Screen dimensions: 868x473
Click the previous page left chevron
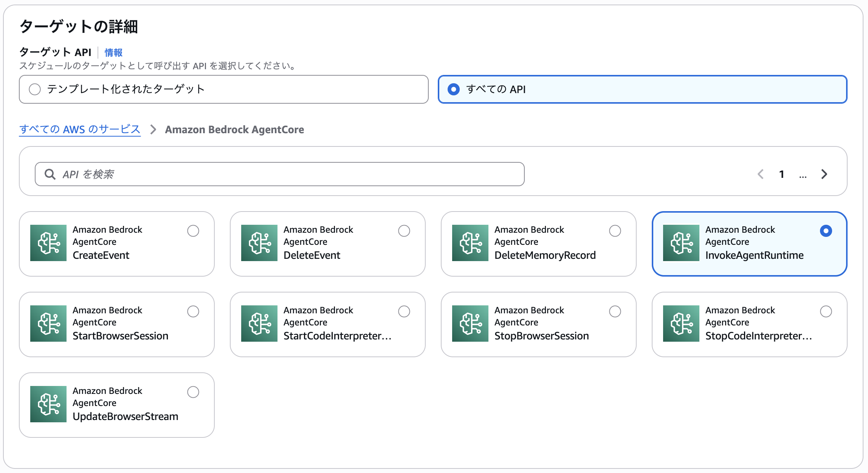click(x=761, y=174)
